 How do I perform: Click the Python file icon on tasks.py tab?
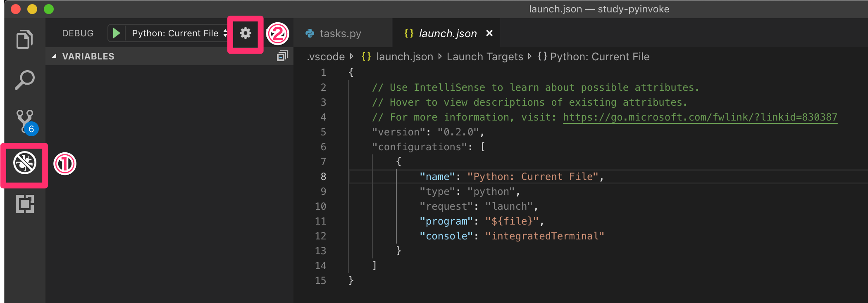[x=310, y=33]
